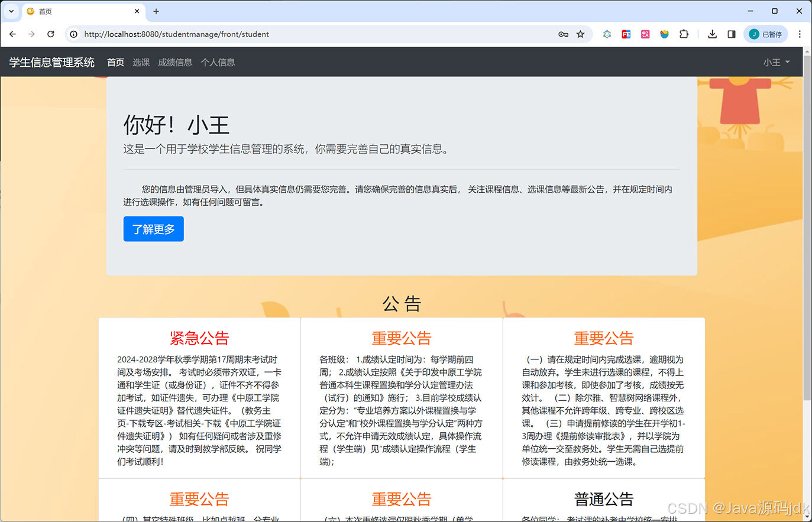Screen dimensions: 812x522
Task: Open the Extensions puzzle icon
Action: point(684,34)
